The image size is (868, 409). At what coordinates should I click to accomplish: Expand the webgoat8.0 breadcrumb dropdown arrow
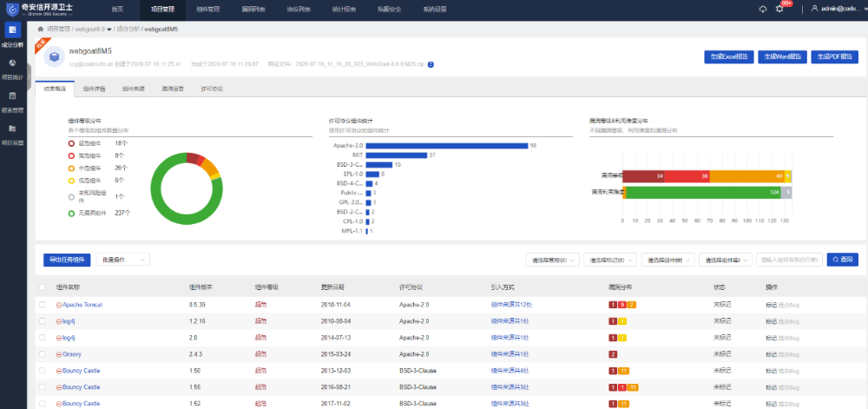tap(109, 29)
